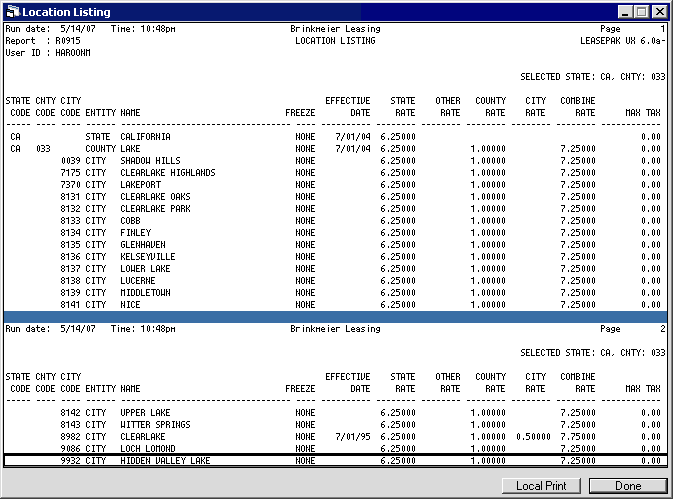Click Brinkmeier Leasing on page 2 header
Screen dimensions: 673x499
point(335,329)
